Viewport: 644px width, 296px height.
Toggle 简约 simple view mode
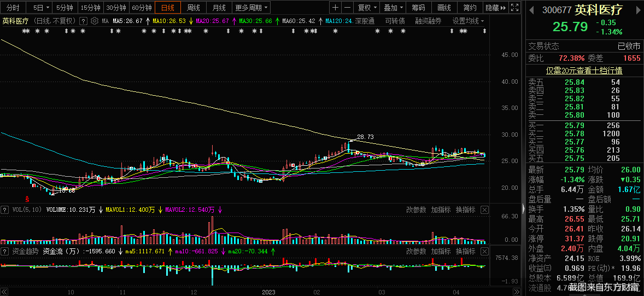(470, 8)
